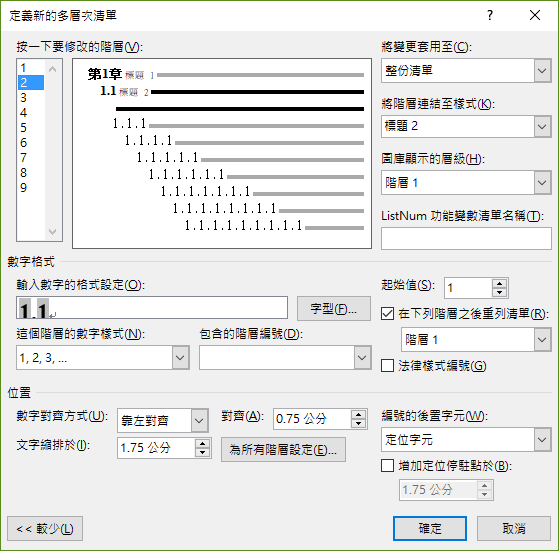Click the 為所有階層設定 button

click(x=283, y=450)
